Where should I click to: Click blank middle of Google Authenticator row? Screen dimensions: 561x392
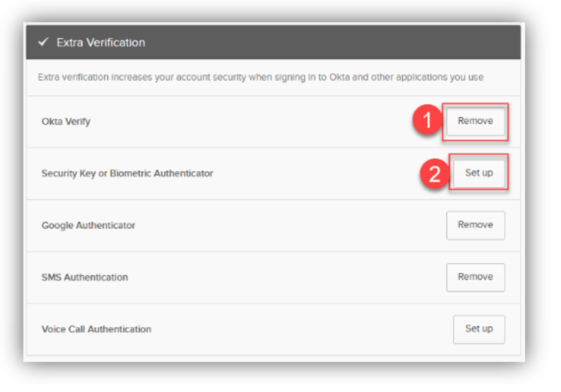(x=286, y=225)
